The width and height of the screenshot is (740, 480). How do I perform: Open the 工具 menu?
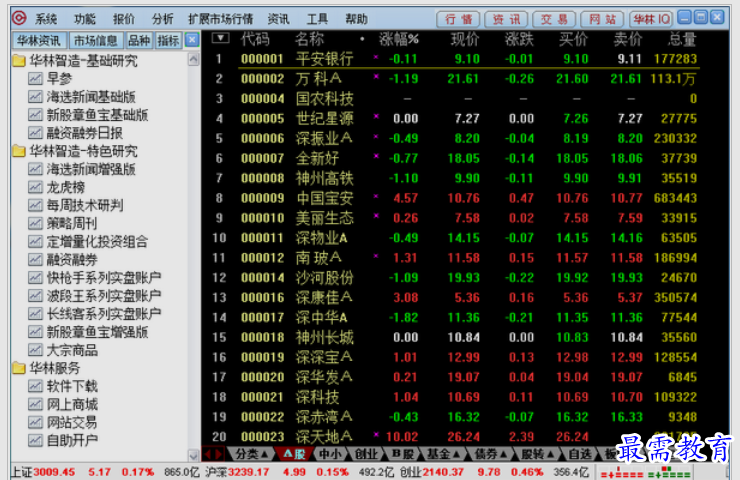(318, 19)
